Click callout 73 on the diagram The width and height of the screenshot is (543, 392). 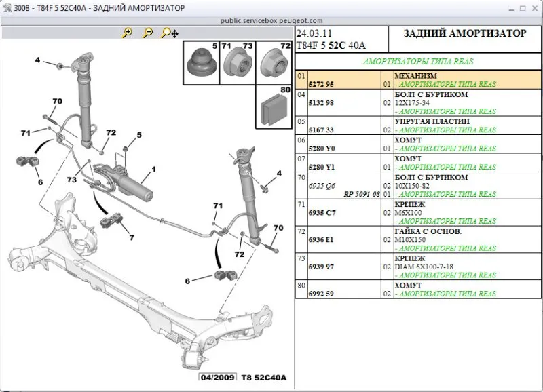[x=72, y=180]
